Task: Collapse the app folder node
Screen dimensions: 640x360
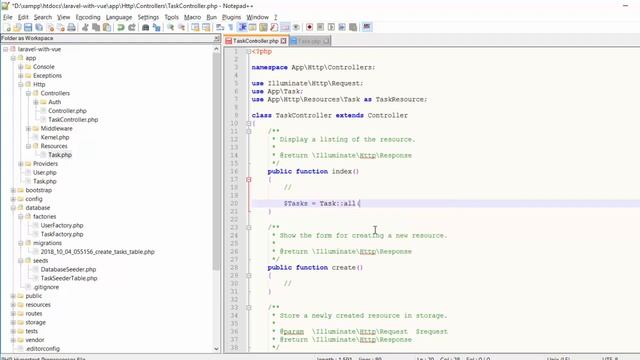Action: [x=13, y=58]
